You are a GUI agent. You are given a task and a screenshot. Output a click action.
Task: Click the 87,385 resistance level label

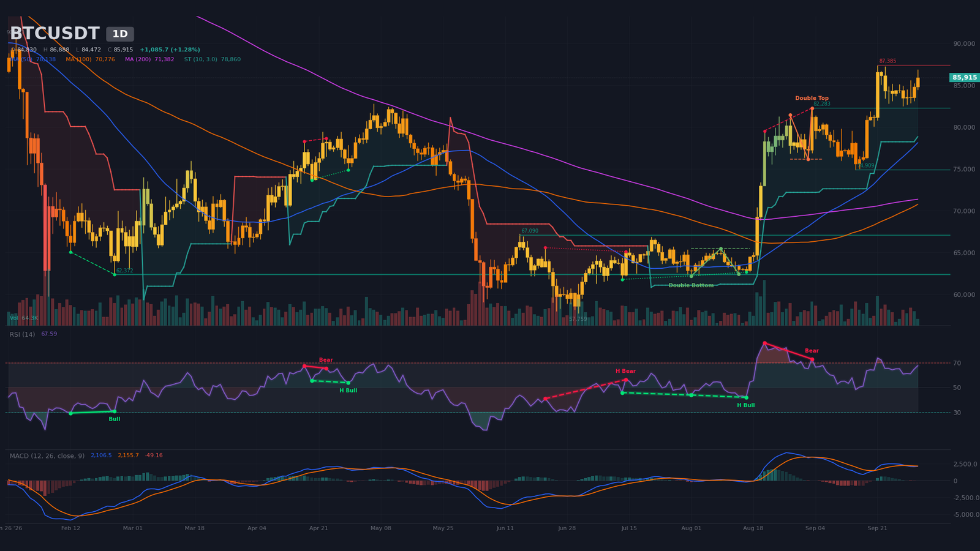[888, 61]
